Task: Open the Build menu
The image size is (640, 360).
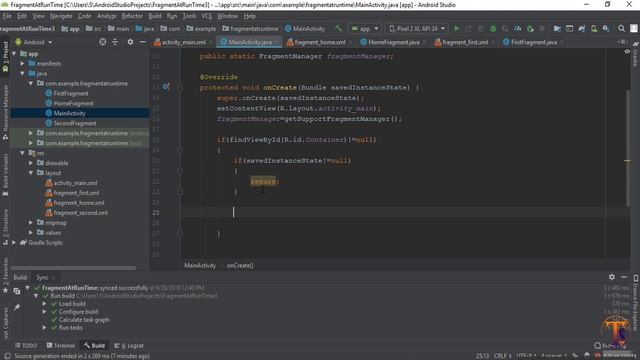Action: (155, 16)
